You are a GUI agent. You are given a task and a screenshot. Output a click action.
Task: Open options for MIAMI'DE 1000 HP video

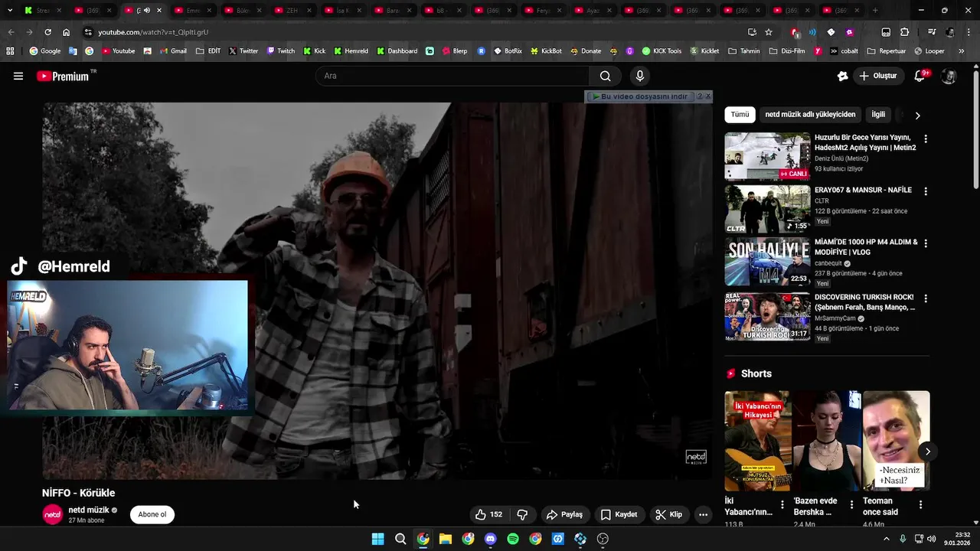click(x=926, y=243)
